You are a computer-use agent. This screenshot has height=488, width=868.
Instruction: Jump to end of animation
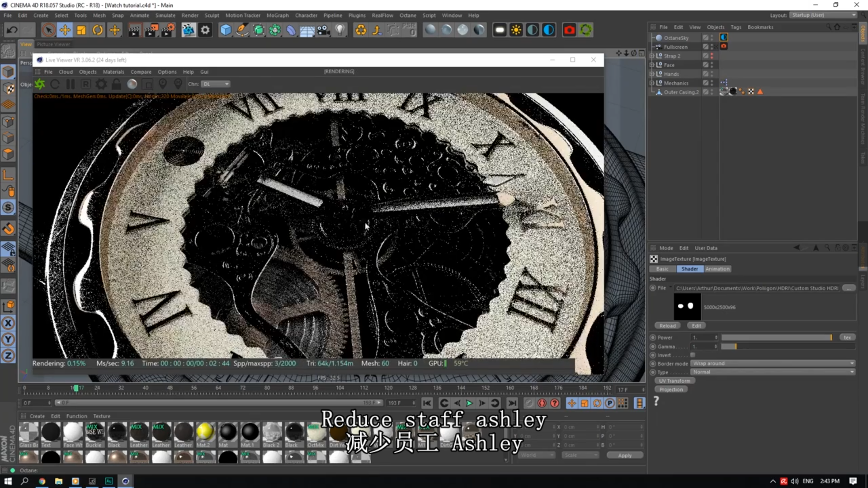click(x=512, y=403)
